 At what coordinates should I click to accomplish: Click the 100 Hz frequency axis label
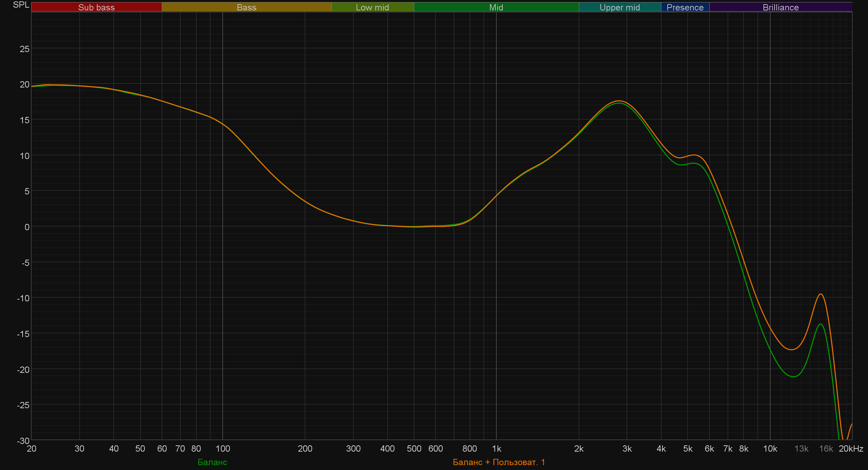(x=223, y=448)
